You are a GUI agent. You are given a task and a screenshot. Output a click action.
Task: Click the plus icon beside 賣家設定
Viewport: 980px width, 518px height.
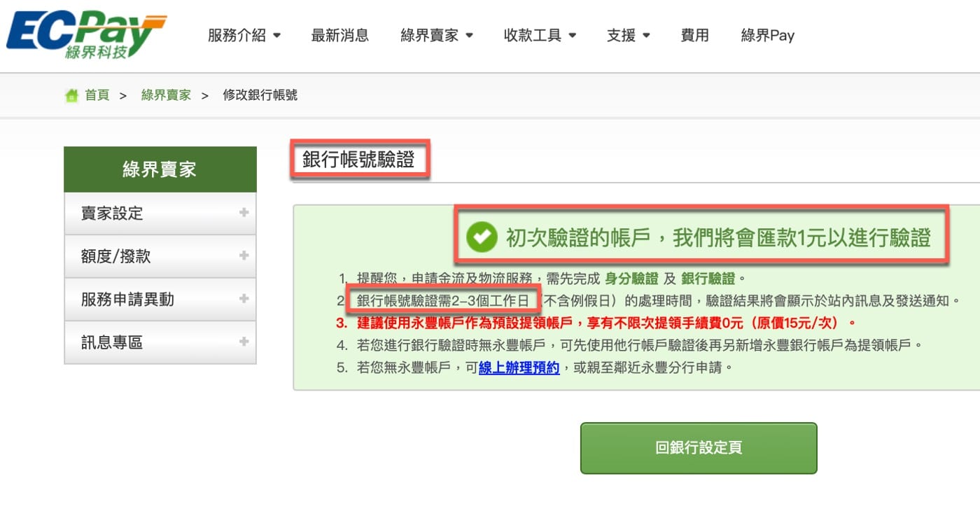point(244,212)
